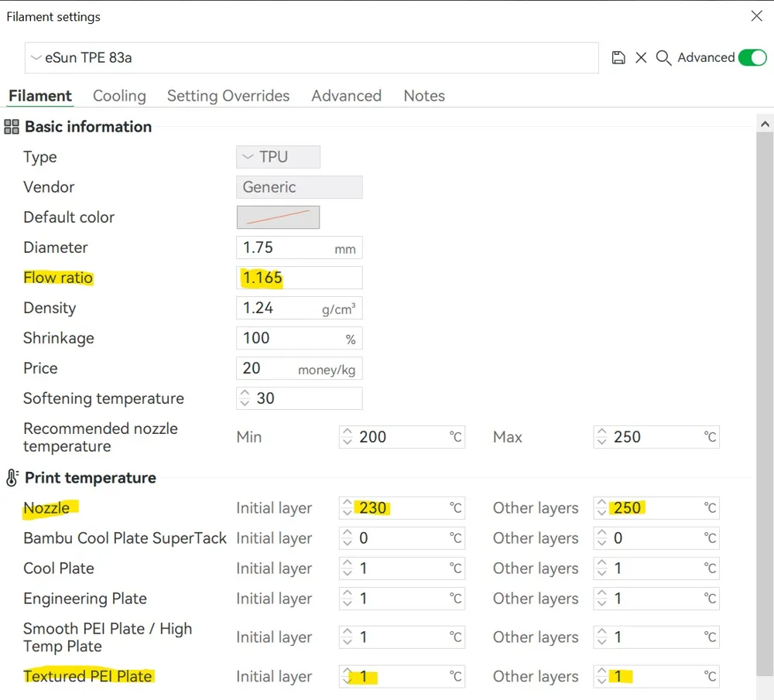
Task: Click the Vendor field
Action: tap(299, 187)
